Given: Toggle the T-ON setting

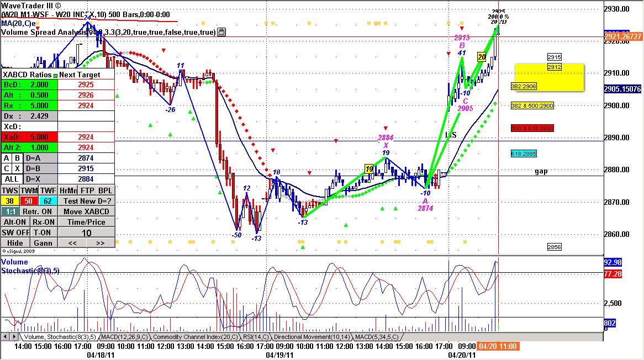Looking at the screenshot, I should tap(42, 232).
